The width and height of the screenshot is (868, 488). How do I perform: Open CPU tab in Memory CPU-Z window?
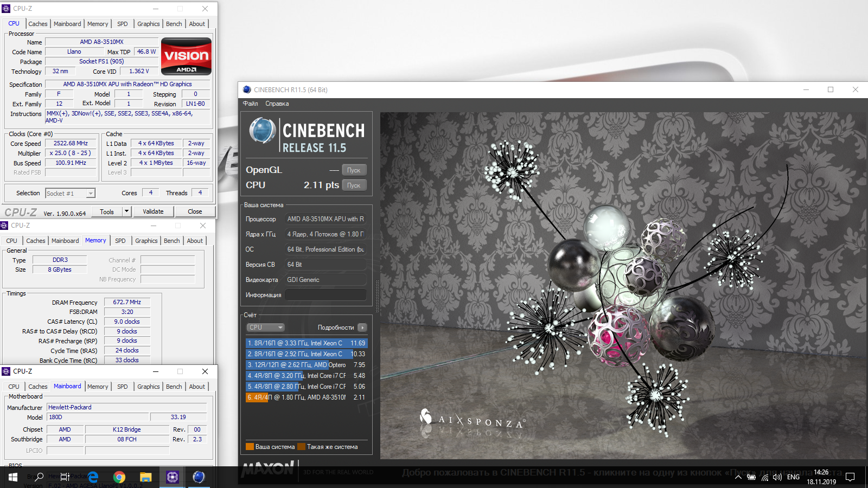[x=12, y=241]
